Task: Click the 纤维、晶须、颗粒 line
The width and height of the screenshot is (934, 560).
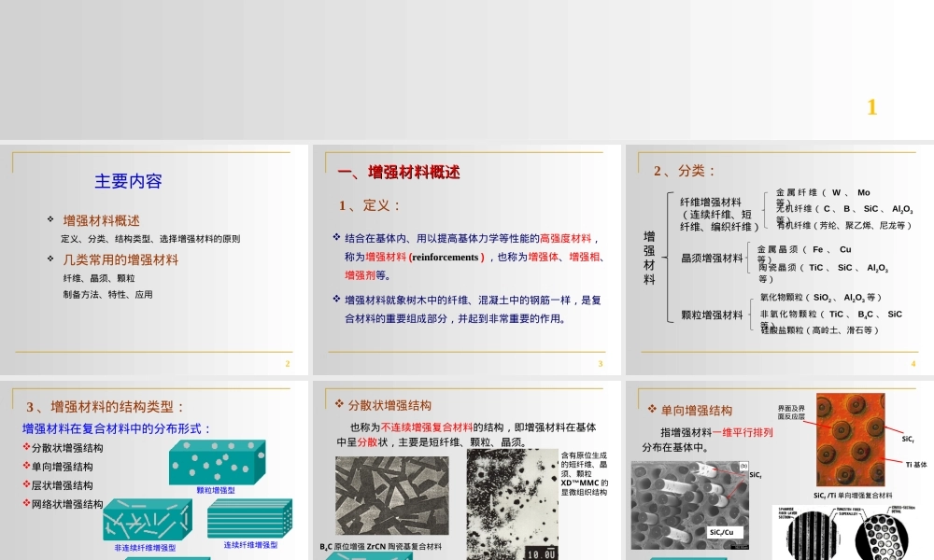Action: coord(99,278)
